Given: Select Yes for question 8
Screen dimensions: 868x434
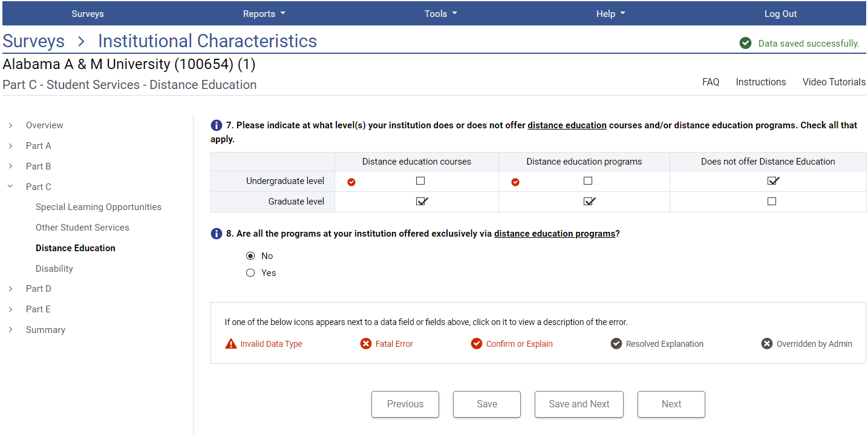Looking at the screenshot, I should point(250,273).
